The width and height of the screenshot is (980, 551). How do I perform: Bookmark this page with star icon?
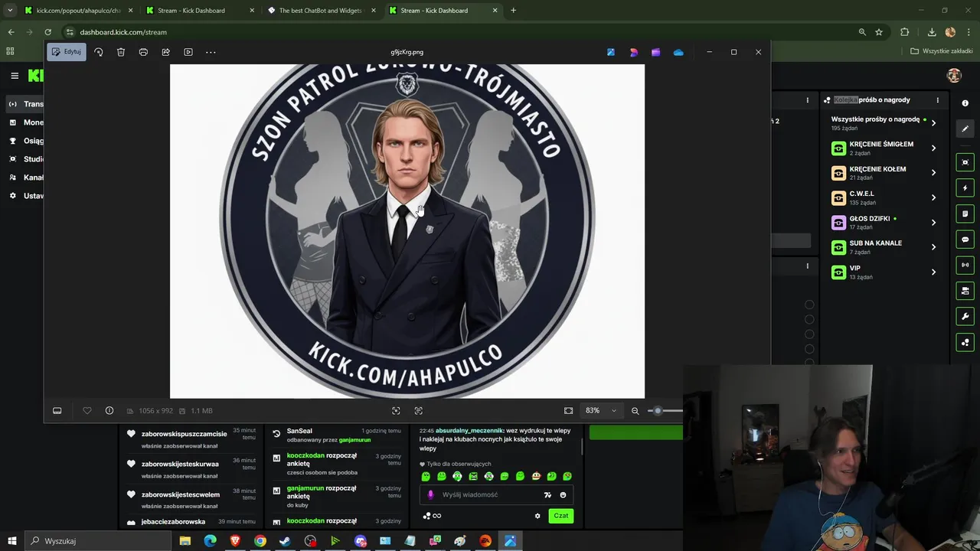tap(879, 32)
